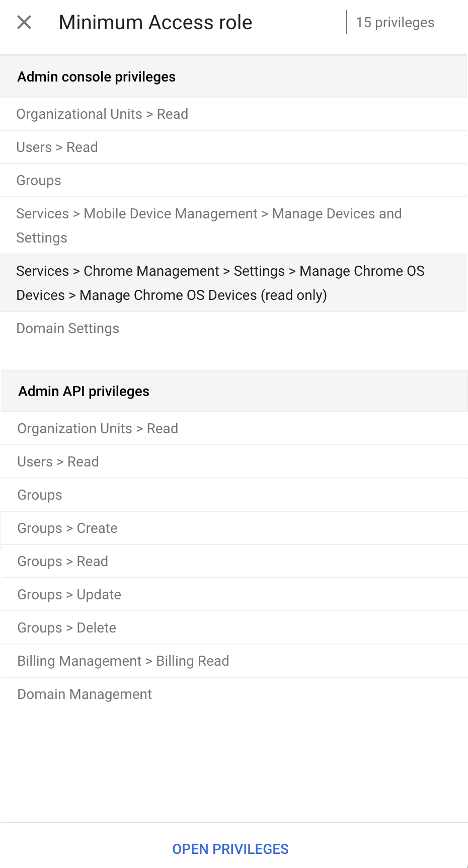Click the 15 privileges count label
Image resolution: width=468 pixels, height=868 pixels.
point(395,23)
